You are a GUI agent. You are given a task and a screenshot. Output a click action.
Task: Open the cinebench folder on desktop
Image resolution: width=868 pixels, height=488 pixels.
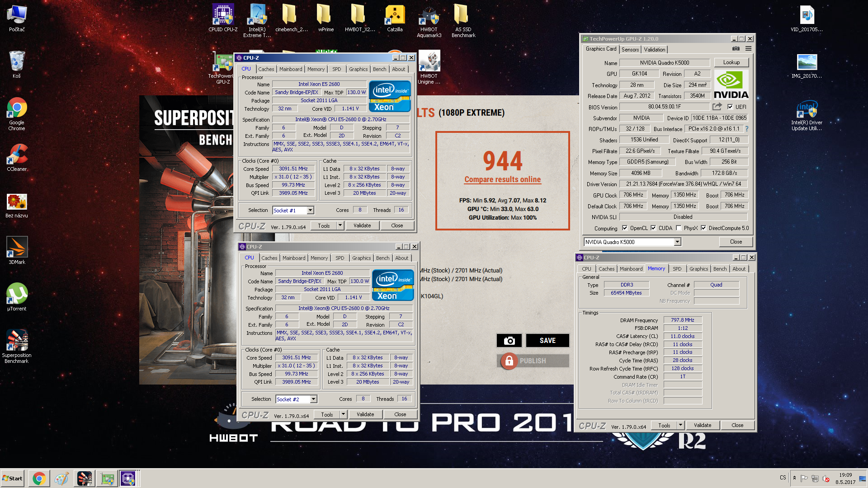click(x=292, y=18)
